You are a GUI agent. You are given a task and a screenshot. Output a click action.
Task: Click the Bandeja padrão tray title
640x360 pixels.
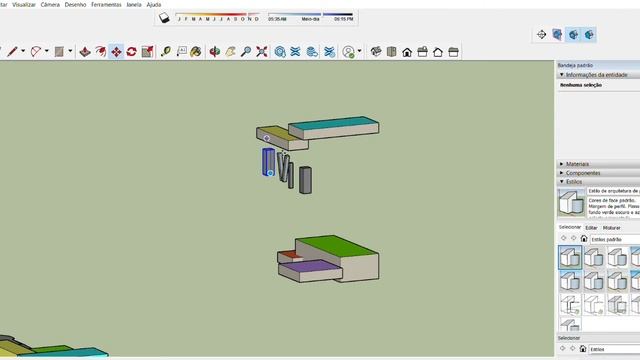[x=575, y=65]
